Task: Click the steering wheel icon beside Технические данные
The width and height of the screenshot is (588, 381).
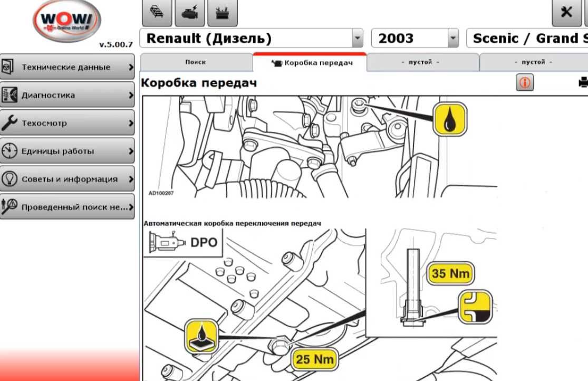Action: [x=8, y=67]
